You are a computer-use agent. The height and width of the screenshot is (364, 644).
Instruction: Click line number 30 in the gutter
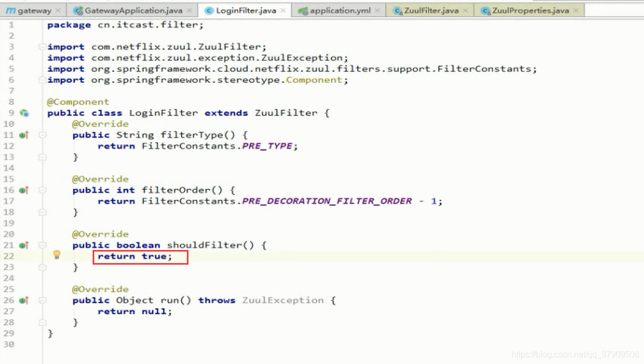point(9,344)
